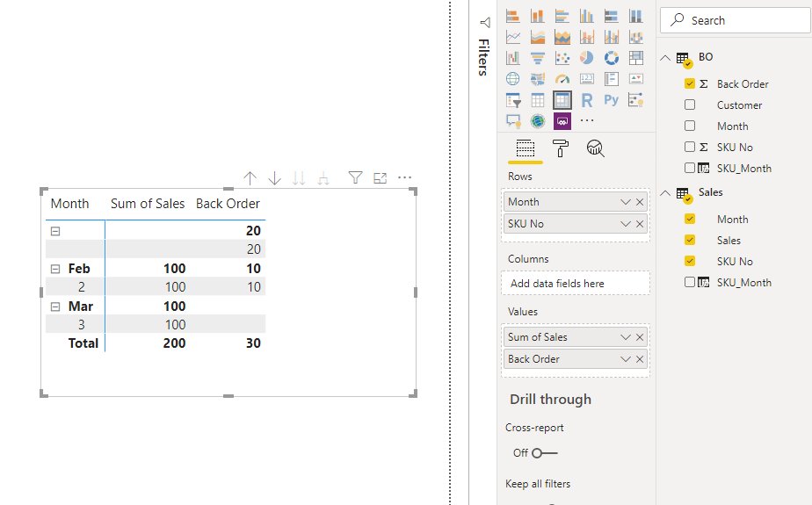The height and width of the screenshot is (505, 812).
Task: Open dropdown for Back Order value
Action: click(x=625, y=359)
